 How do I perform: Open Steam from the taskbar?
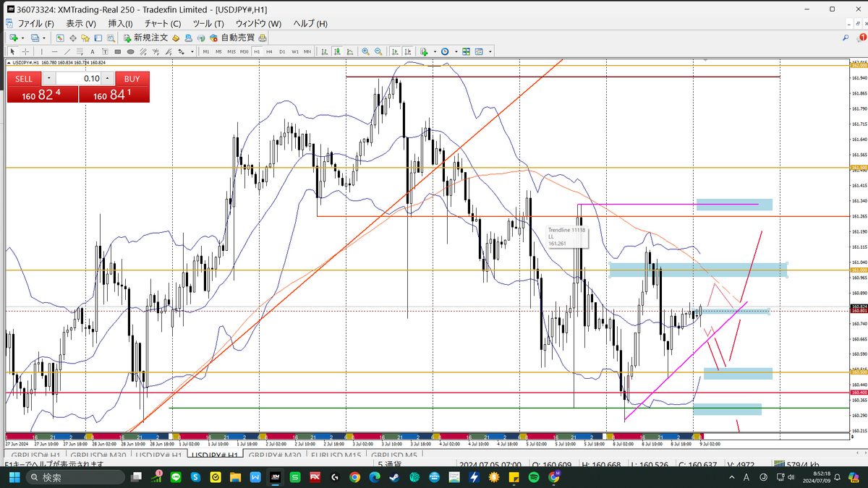[394, 478]
